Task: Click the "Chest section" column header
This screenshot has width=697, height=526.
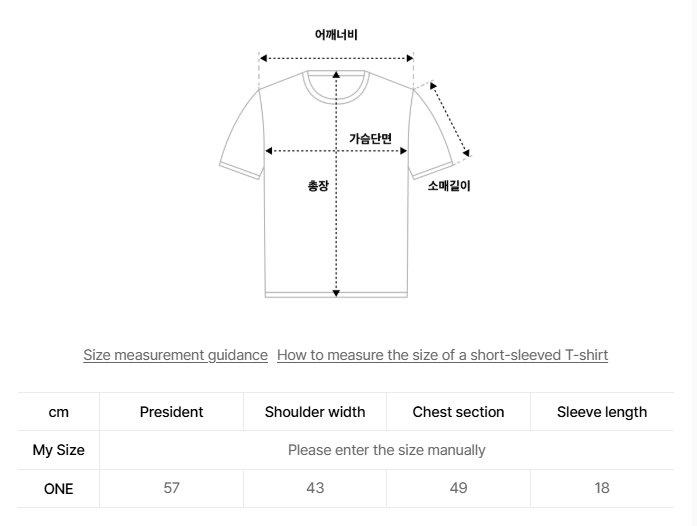Action: point(458,412)
